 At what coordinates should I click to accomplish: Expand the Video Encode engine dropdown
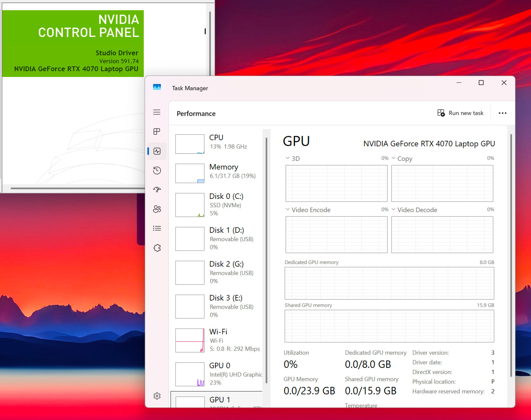[x=288, y=210]
